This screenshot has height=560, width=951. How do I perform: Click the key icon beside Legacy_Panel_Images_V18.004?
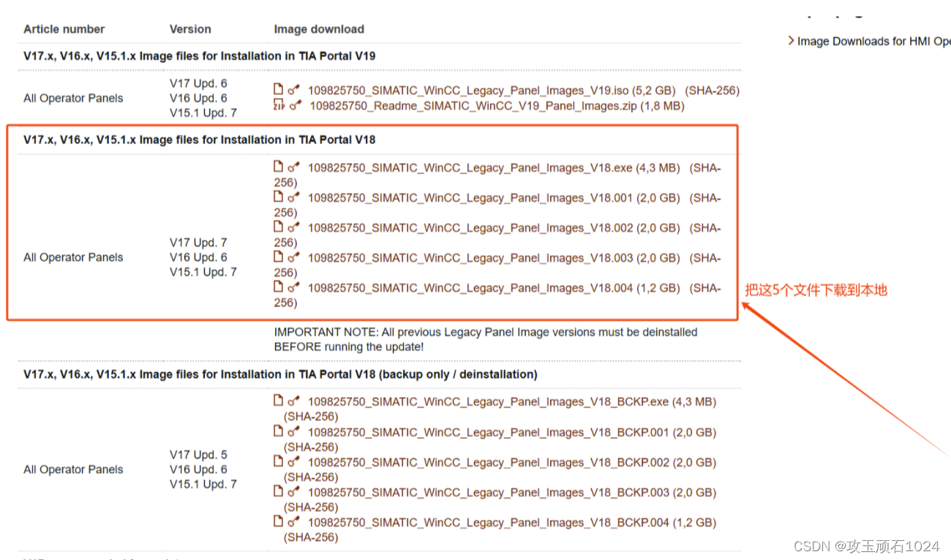[293, 287]
